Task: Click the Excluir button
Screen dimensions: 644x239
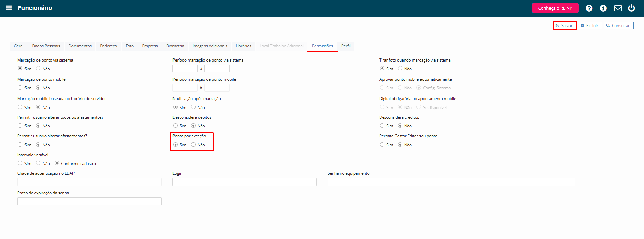Action: pos(590,26)
